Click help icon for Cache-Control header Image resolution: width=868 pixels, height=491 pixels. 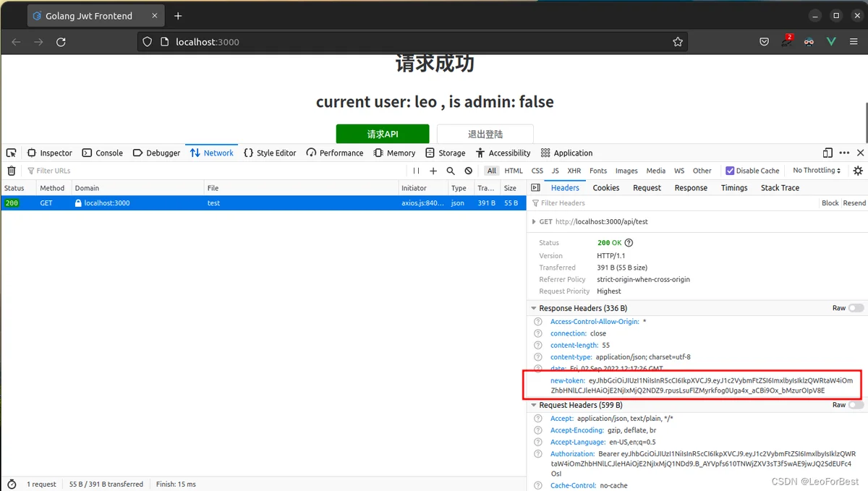537,485
